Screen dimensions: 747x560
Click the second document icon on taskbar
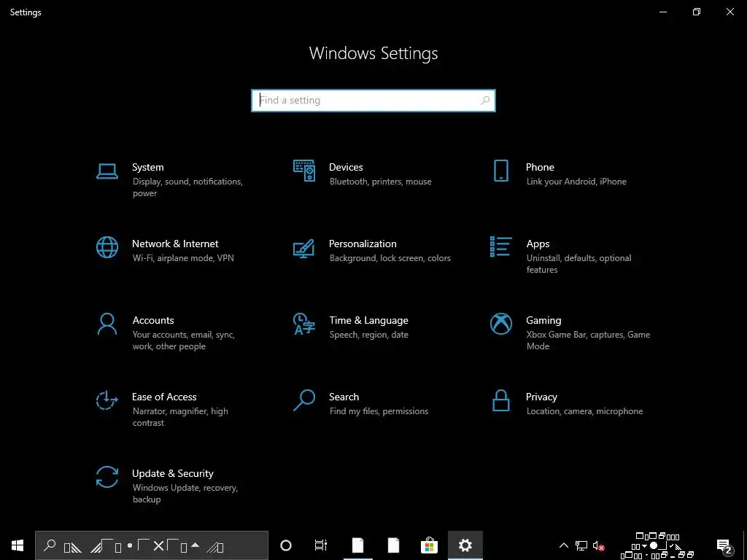[x=393, y=545]
